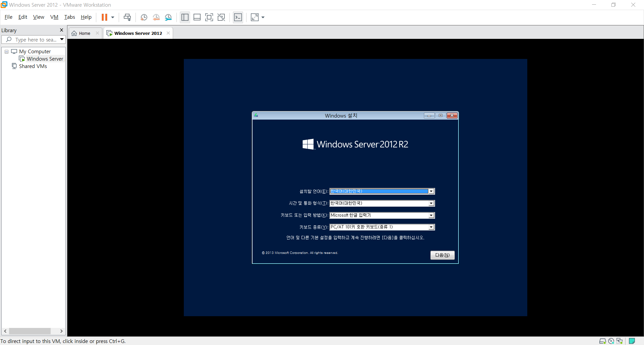Open the stretch options dropdown arrow

[263, 17]
